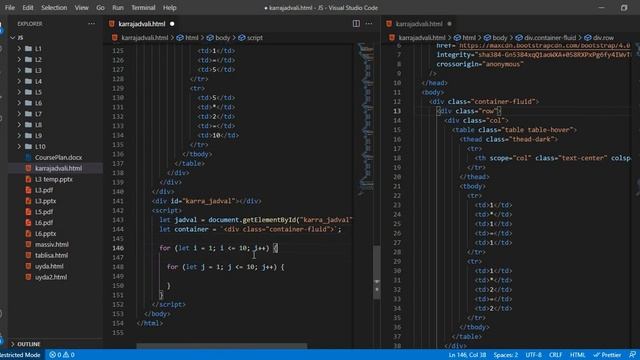Open uyda.html file
Viewport: 640px width, 360px height.
coord(49,266)
